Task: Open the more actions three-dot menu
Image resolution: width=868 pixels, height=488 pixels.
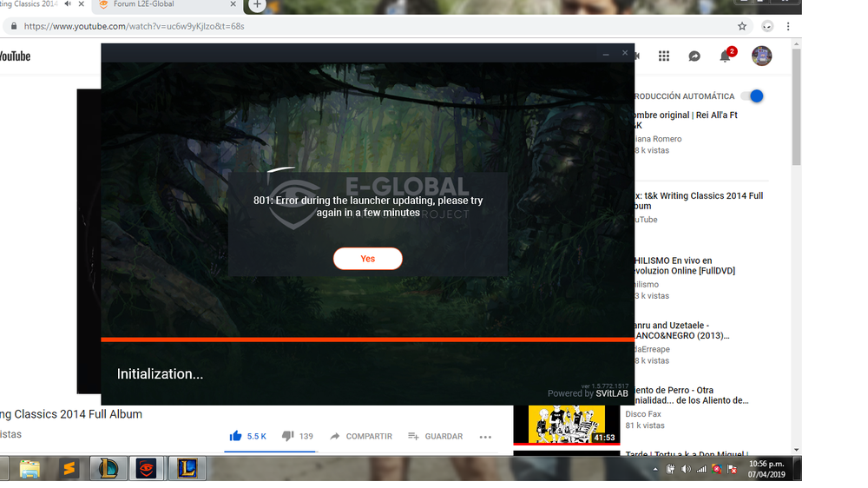Action: 485,437
